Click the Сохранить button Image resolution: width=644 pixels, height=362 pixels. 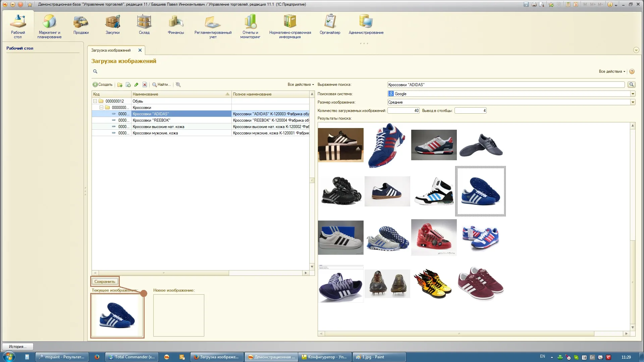[105, 282]
